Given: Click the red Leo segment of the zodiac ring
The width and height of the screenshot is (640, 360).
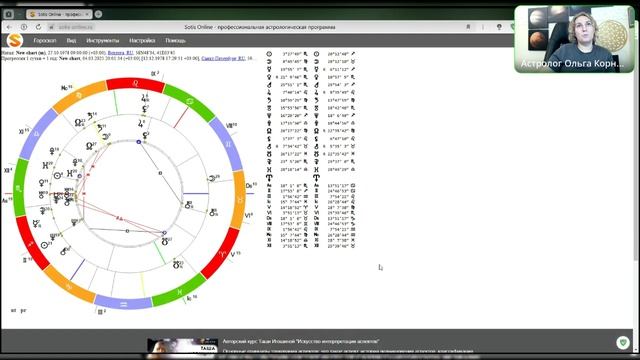Looking at the screenshot, I should (136, 84).
